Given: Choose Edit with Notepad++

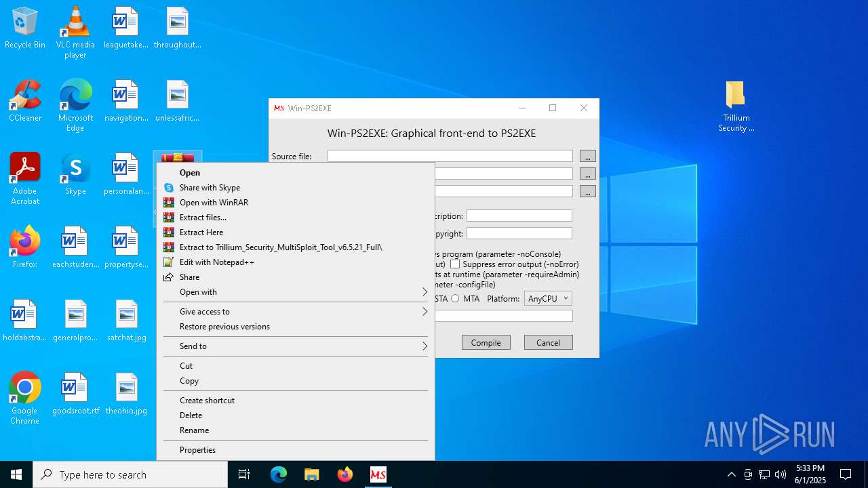Looking at the screenshot, I should click(x=296, y=262).
